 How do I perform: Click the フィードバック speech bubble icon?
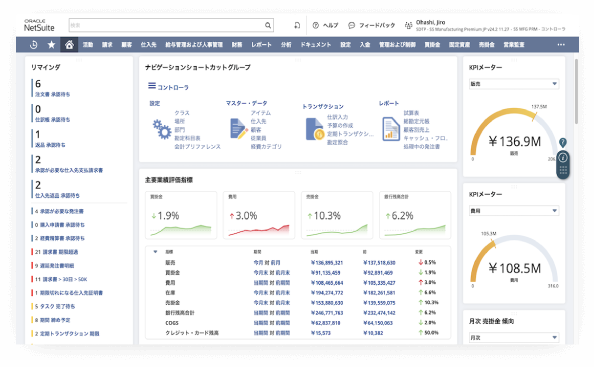pyautogui.click(x=352, y=25)
